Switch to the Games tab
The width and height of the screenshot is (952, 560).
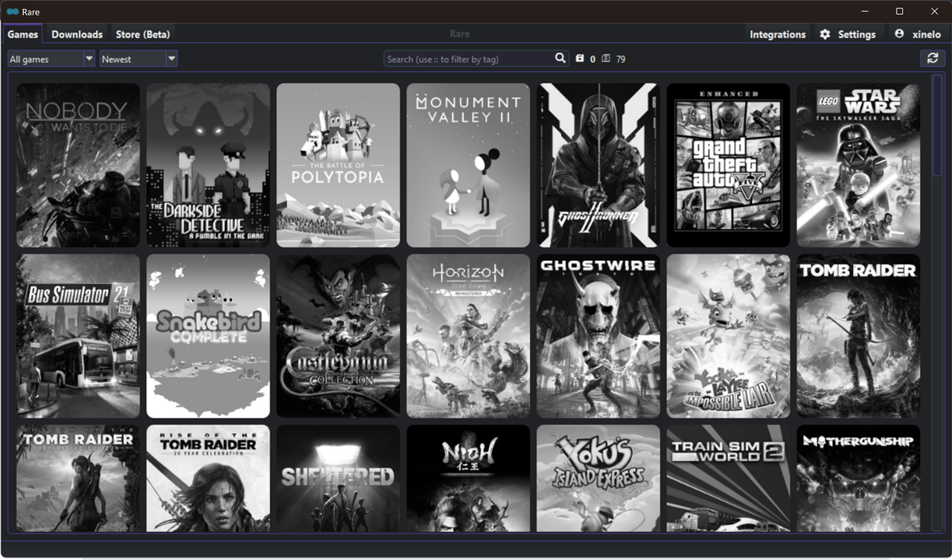point(23,34)
